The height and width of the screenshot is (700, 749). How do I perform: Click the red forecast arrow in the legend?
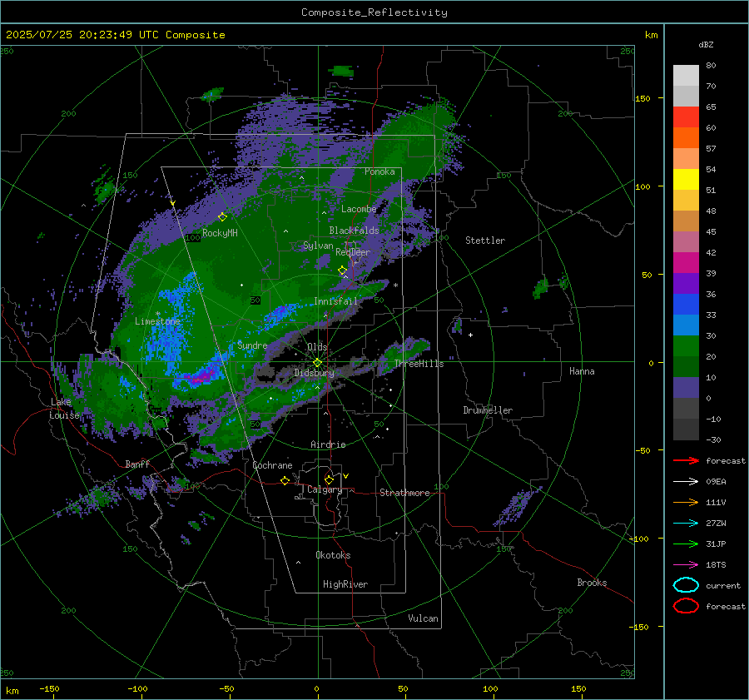point(686,460)
